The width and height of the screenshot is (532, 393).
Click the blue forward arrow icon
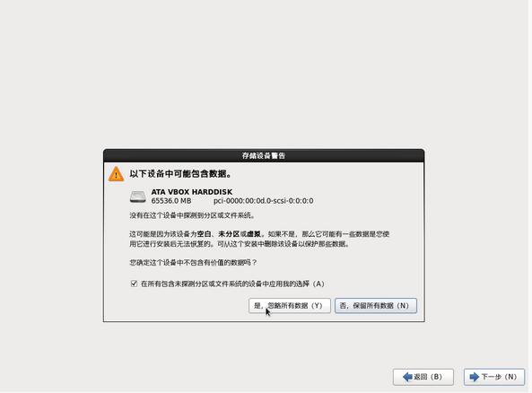pos(474,377)
